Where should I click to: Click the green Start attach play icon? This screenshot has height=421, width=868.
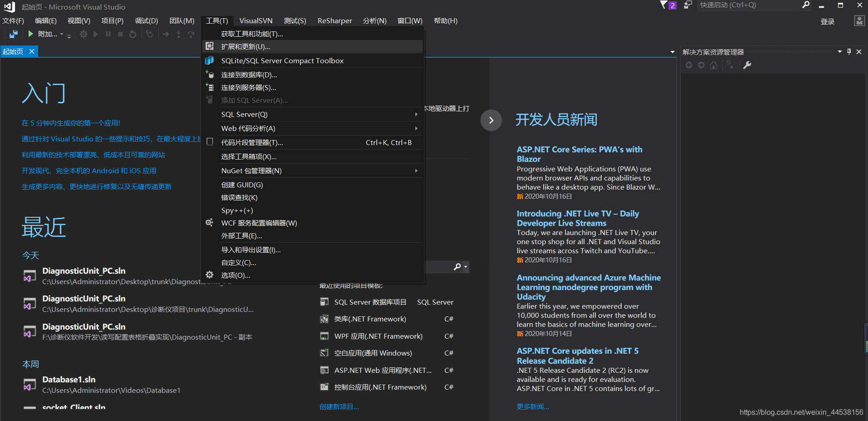click(x=30, y=34)
